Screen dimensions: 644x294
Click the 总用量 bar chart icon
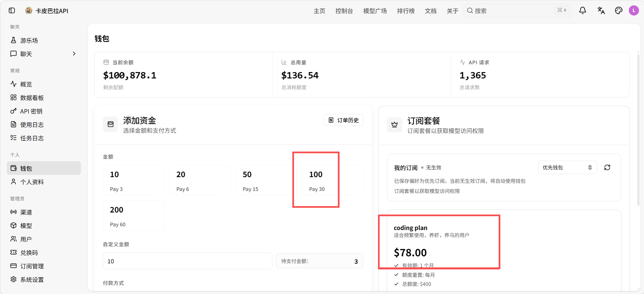[284, 62]
